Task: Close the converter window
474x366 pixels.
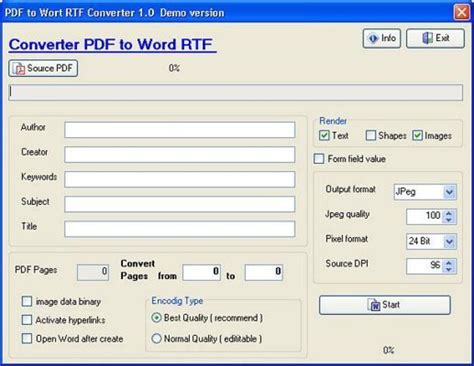Action: pyautogui.click(x=461, y=12)
